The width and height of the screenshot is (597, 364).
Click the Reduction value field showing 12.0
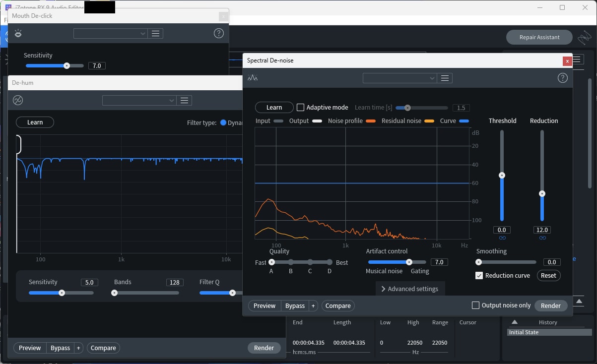[x=542, y=230]
